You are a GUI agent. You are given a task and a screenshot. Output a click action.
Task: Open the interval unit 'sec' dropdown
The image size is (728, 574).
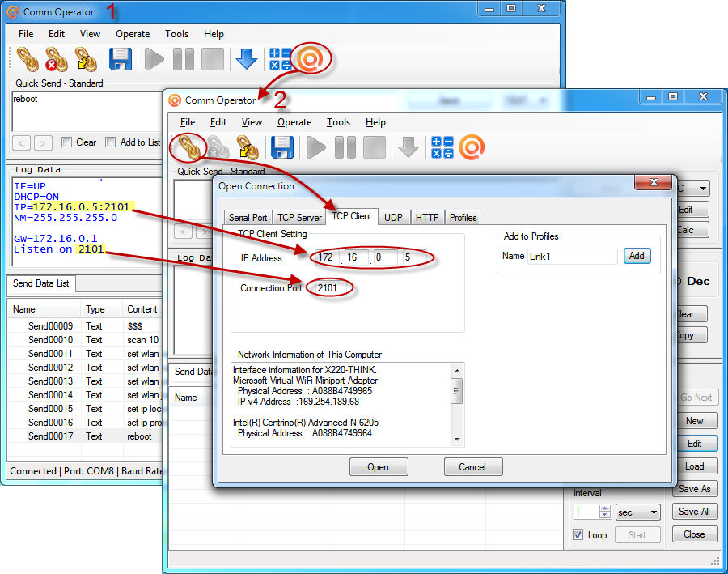[638, 512]
